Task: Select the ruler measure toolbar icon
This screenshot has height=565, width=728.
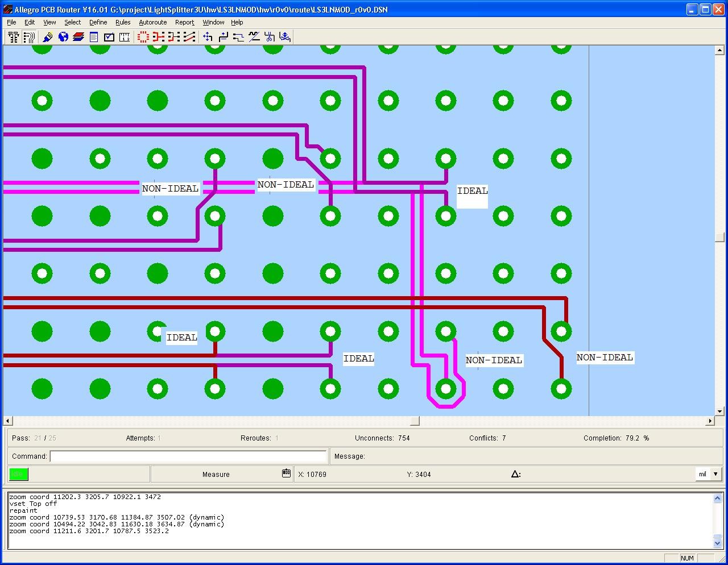Action: tap(125, 37)
